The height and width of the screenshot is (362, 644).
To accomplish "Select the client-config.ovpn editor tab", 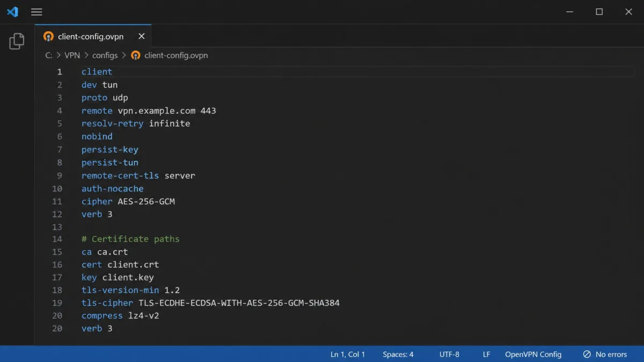I will [x=93, y=36].
